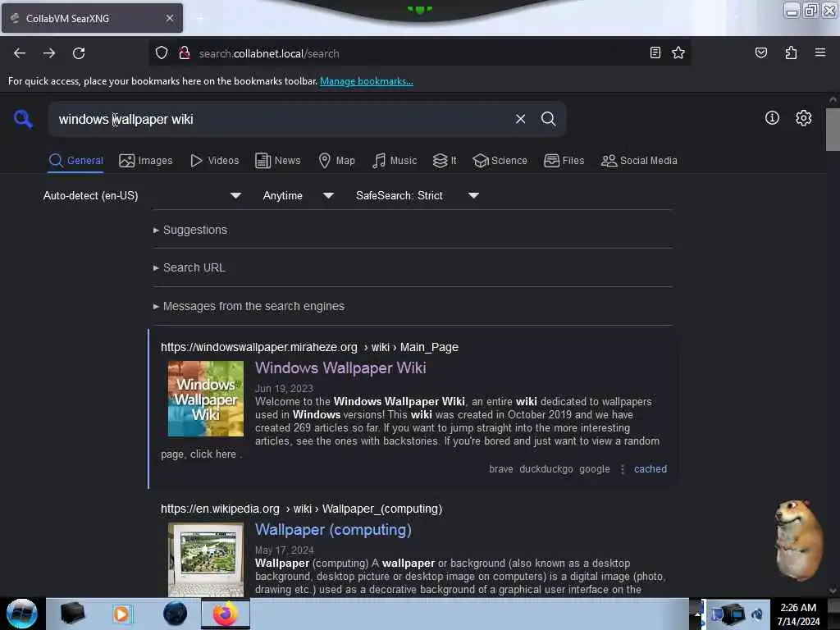This screenshot has height=630, width=840.
Task: Click the Windows Wallpaper Wiki thumbnail image
Action: coord(206,398)
